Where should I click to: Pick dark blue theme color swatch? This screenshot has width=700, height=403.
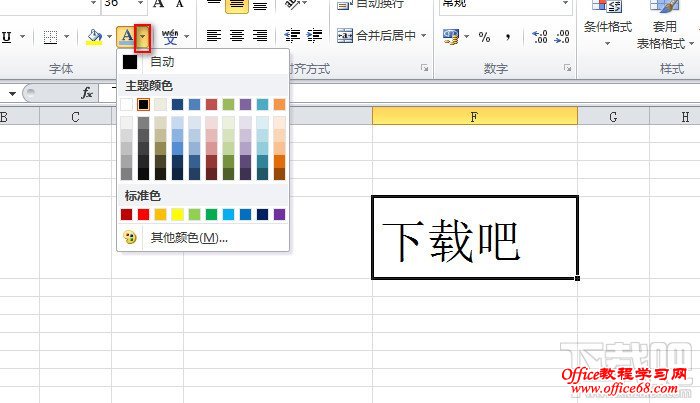(x=177, y=104)
